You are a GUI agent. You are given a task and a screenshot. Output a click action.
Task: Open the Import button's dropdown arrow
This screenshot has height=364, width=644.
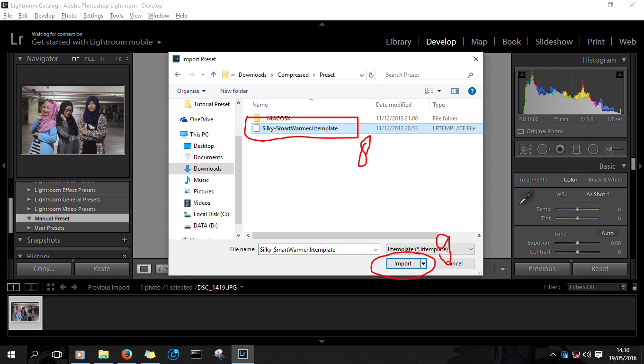(x=424, y=264)
